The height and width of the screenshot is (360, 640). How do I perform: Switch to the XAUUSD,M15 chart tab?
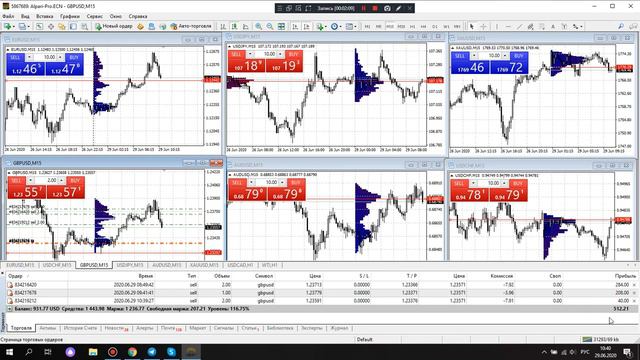pos(204,265)
